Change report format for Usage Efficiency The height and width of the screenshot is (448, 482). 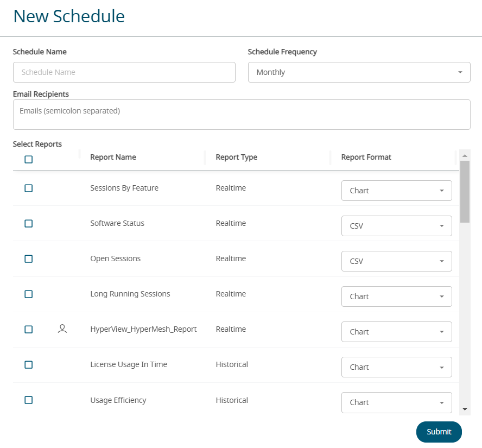click(x=396, y=402)
